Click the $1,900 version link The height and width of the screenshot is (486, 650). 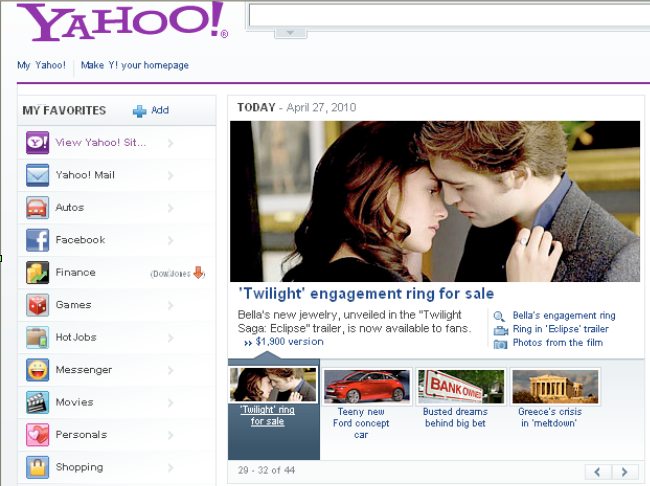point(289,342)
